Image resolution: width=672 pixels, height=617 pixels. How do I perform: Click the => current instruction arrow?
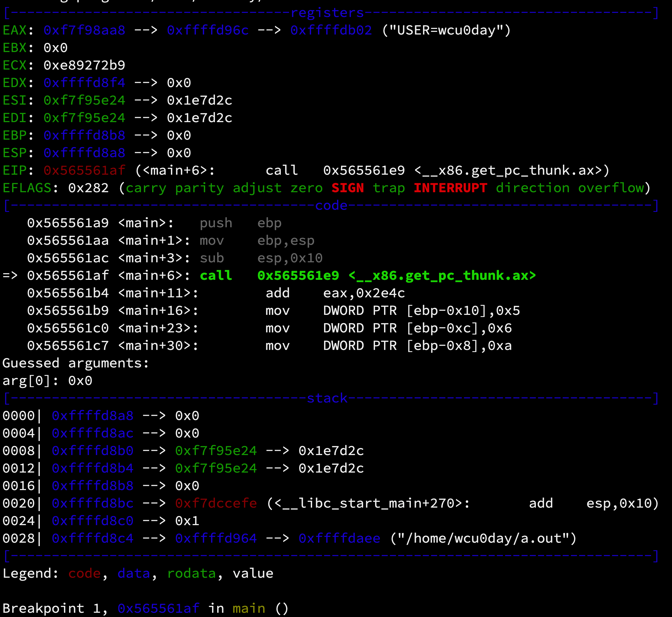10,276
